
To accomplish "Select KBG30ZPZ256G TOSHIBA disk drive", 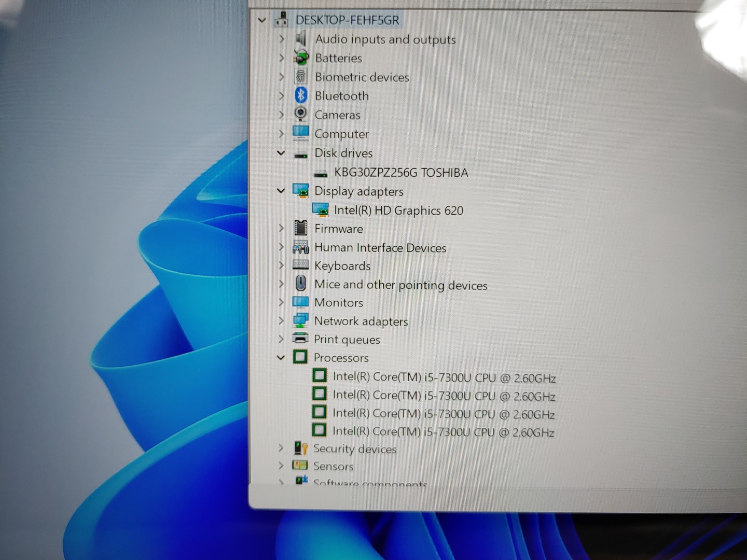I will [401, 173].
